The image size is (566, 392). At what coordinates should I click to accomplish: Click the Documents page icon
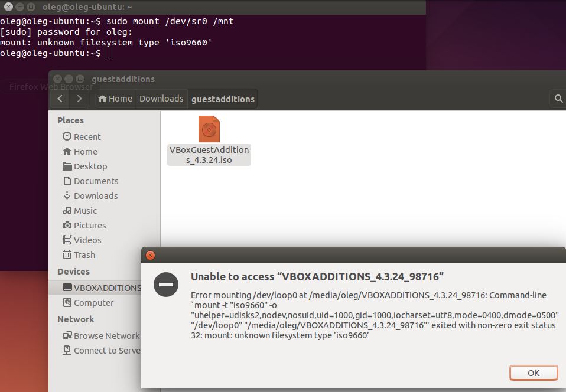(x=67, y=181)
